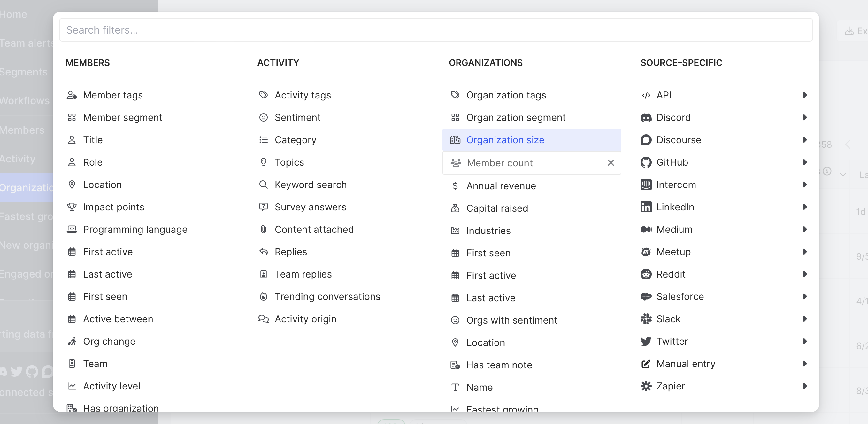Image resolution: width=868 pixels, height=424 pixels.
Task: Clear the Member count field with X
Action: pyautogui.click(x=611, y=163)
